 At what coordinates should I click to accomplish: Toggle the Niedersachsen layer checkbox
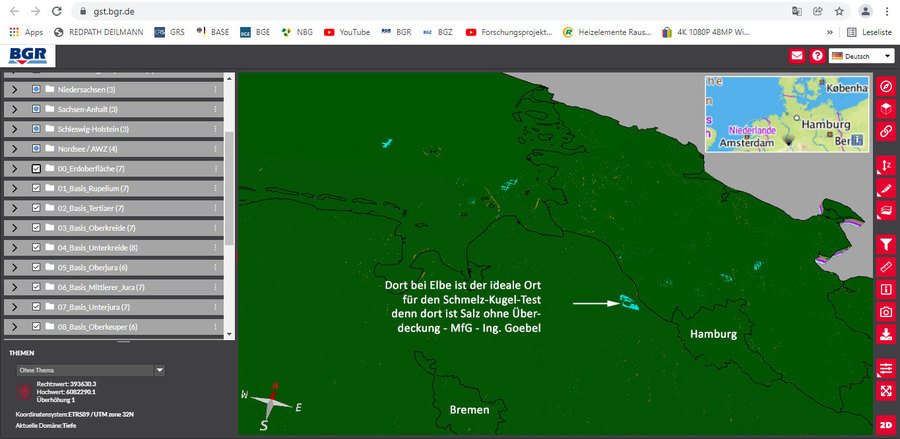click(x=36, y=89)
